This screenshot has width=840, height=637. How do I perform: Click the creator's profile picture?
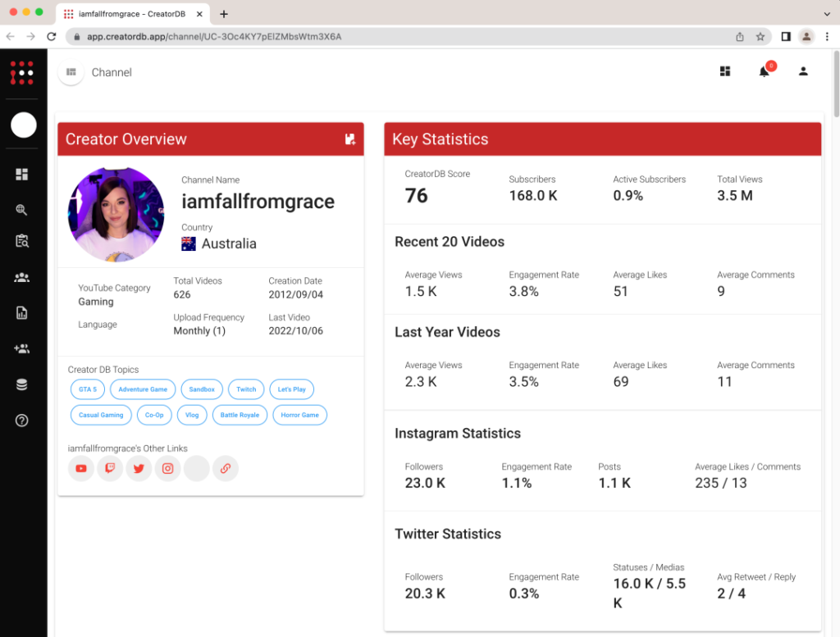tap(116, 214)
